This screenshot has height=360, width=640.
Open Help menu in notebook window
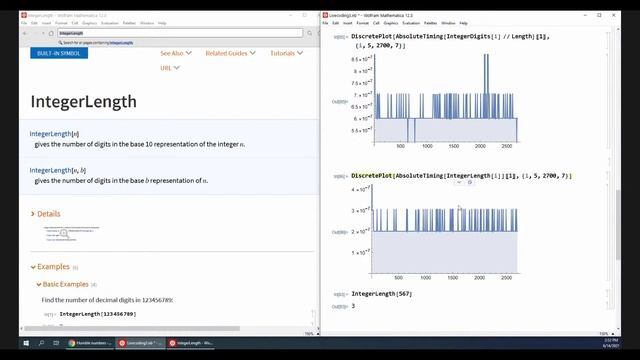[463, 23]
